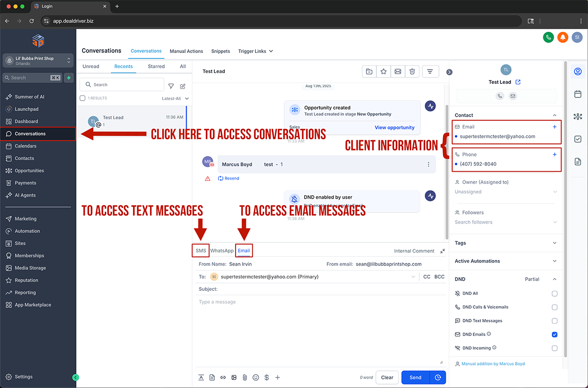The height and width of the screenshot is (388, 588).
Task: Open the tasks checkmark side icon
Action: [578, 139]
